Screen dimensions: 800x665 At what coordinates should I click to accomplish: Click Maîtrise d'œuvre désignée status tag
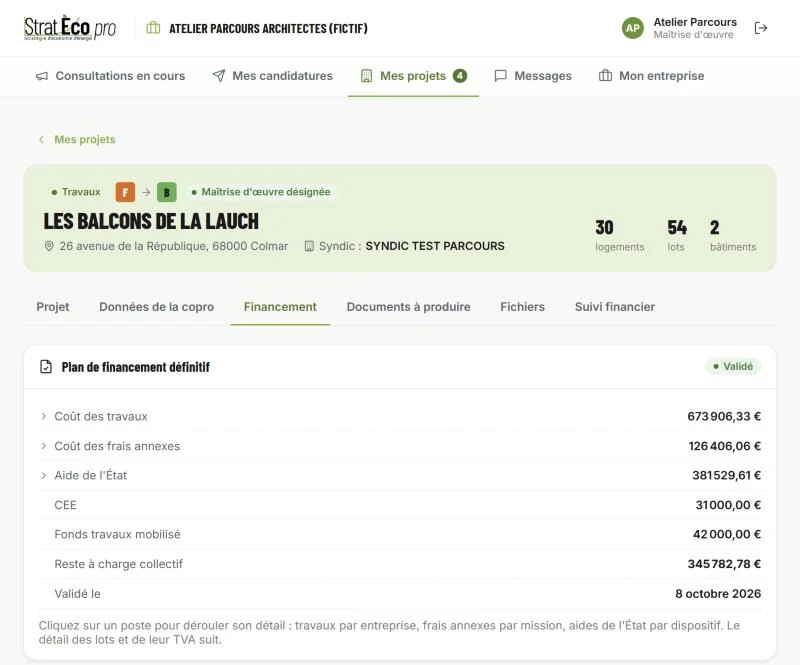click(261, 192)
